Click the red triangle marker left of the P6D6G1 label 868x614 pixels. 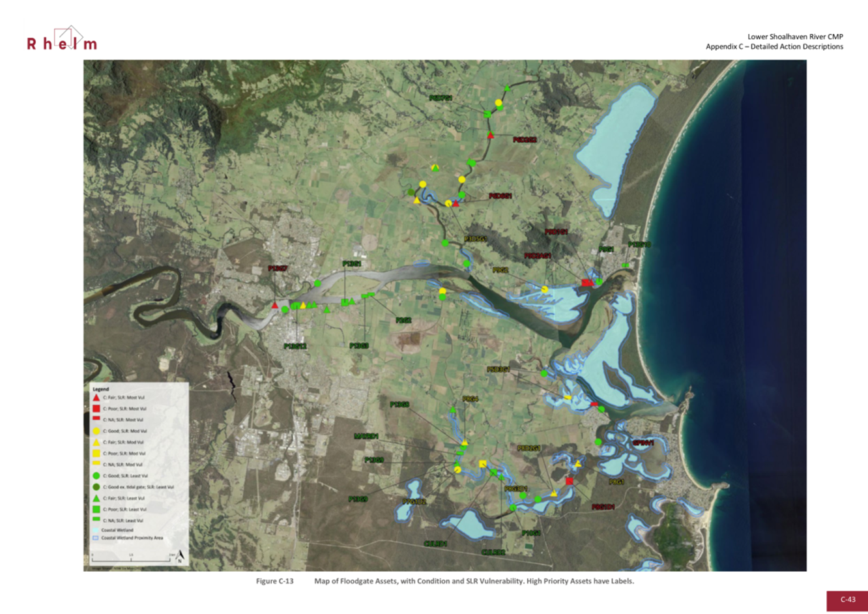click(x=456, y=204)
